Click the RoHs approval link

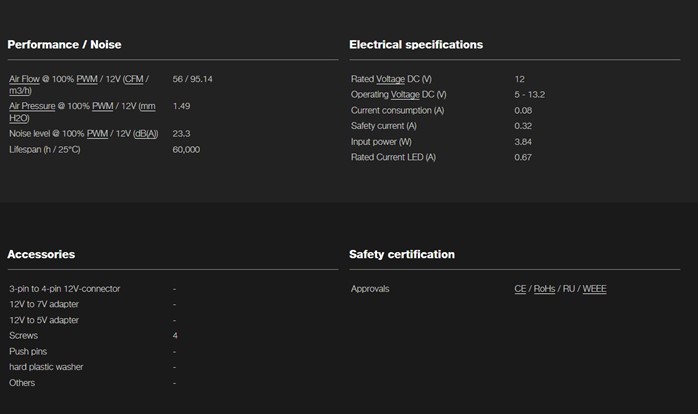coord(544,288)
